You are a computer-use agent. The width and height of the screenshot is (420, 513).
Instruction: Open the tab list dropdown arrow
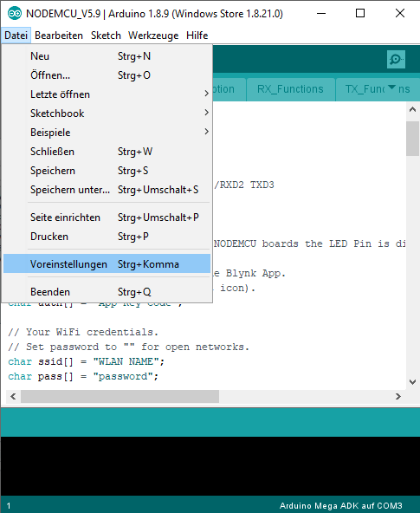[391, 88]
